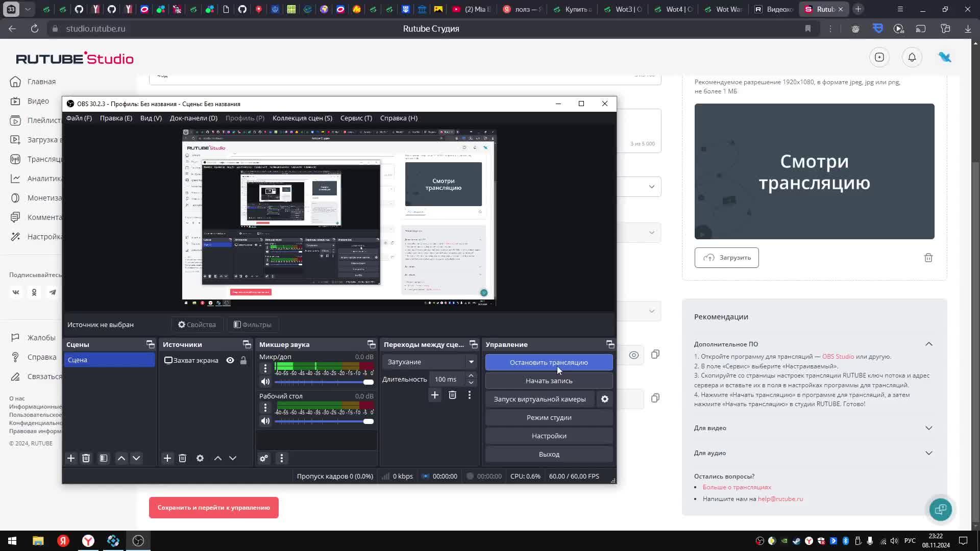Expand Для видео recommendations section

pyautogui.click(x=929, y=428)
